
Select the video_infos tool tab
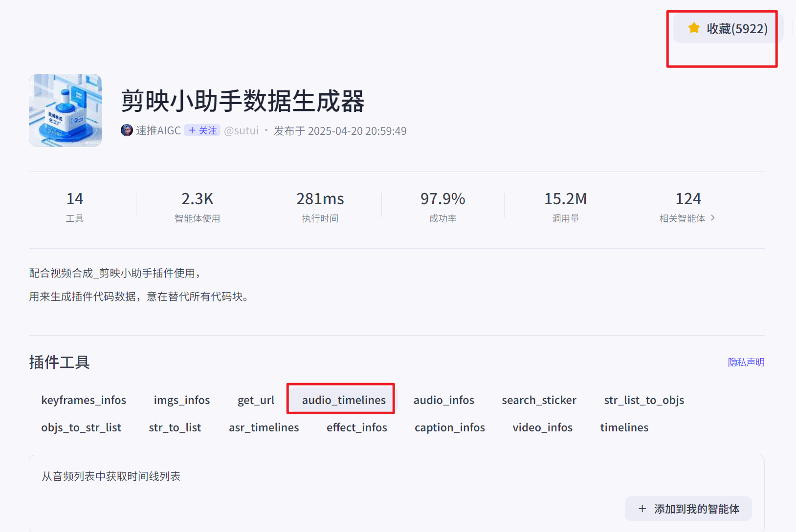pos(543,427)
